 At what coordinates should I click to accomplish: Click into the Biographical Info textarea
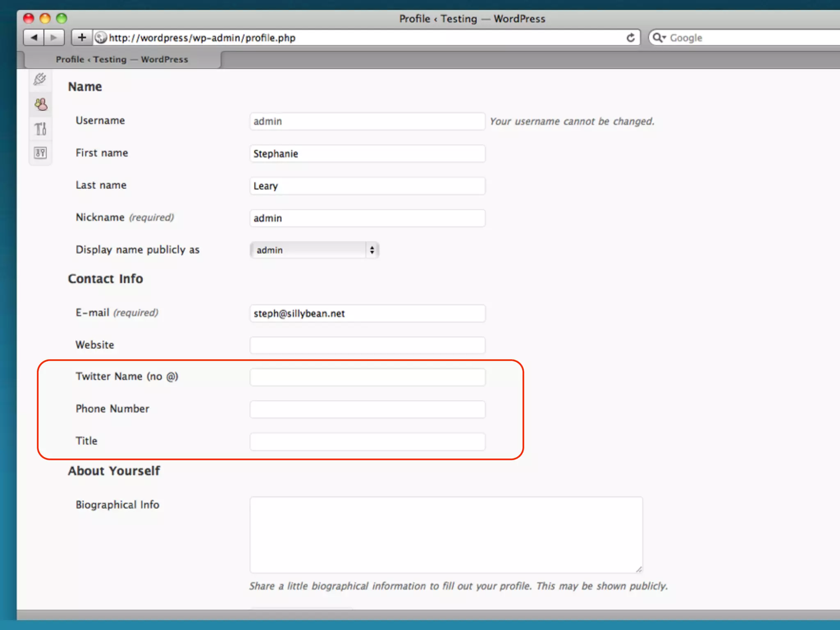pos(446,534)
